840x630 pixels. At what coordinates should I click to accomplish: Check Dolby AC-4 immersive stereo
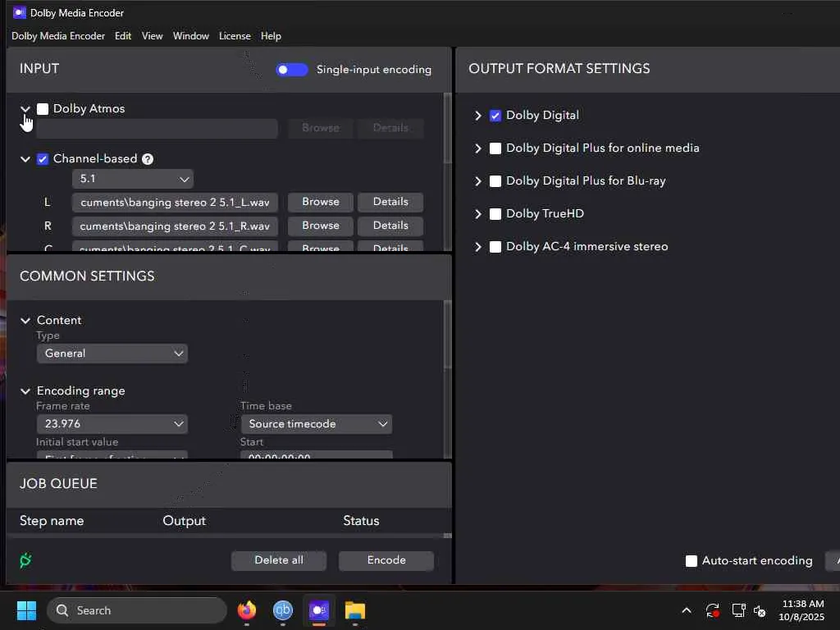coord(495,247)
